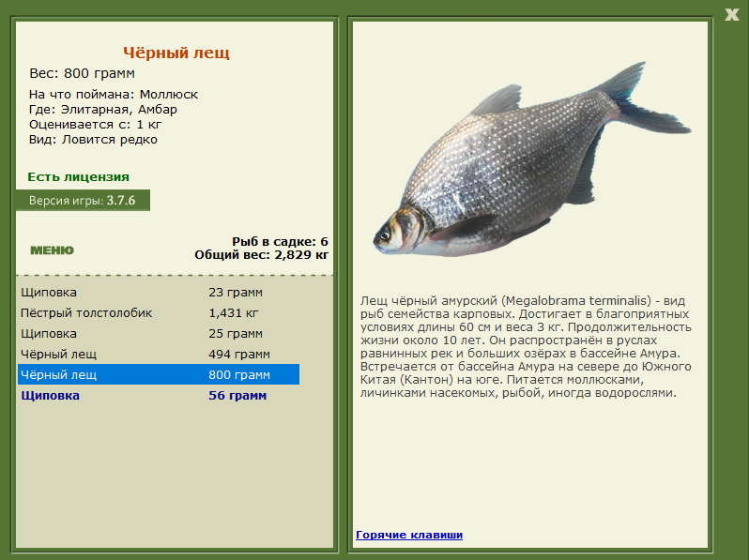Click the Есть лицензия status text
This screenshot has width=749, height=560.
78,177
